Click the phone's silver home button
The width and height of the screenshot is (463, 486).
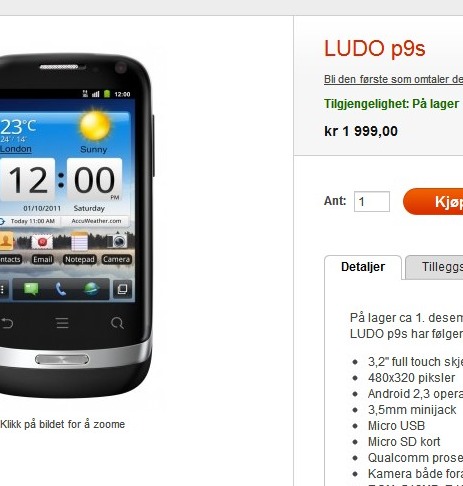coord(62,359)
